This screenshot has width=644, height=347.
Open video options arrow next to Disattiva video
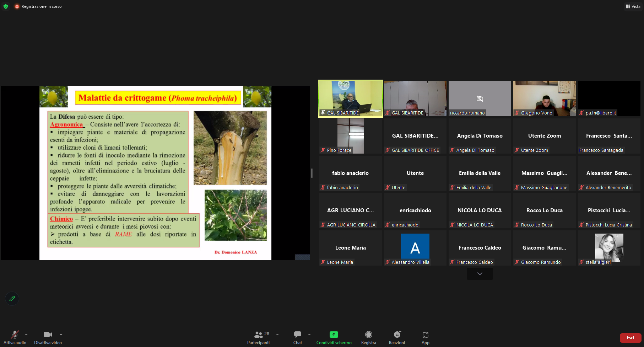coord(61,335)
